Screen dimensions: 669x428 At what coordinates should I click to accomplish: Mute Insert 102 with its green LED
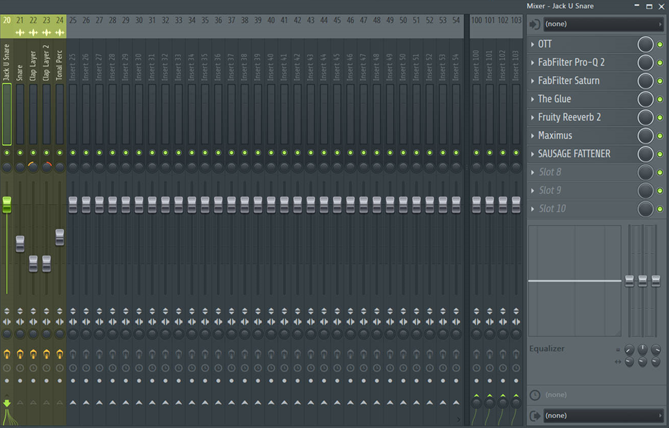[x=503, y=153]
